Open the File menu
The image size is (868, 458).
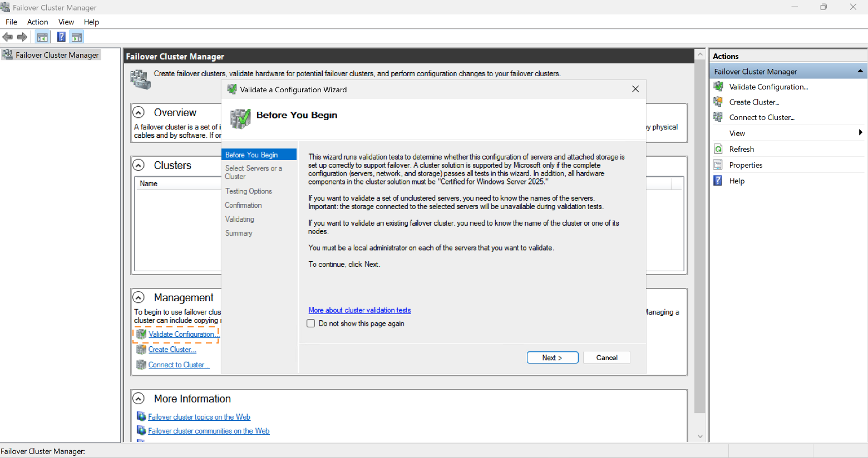click(x=11, y=22)
